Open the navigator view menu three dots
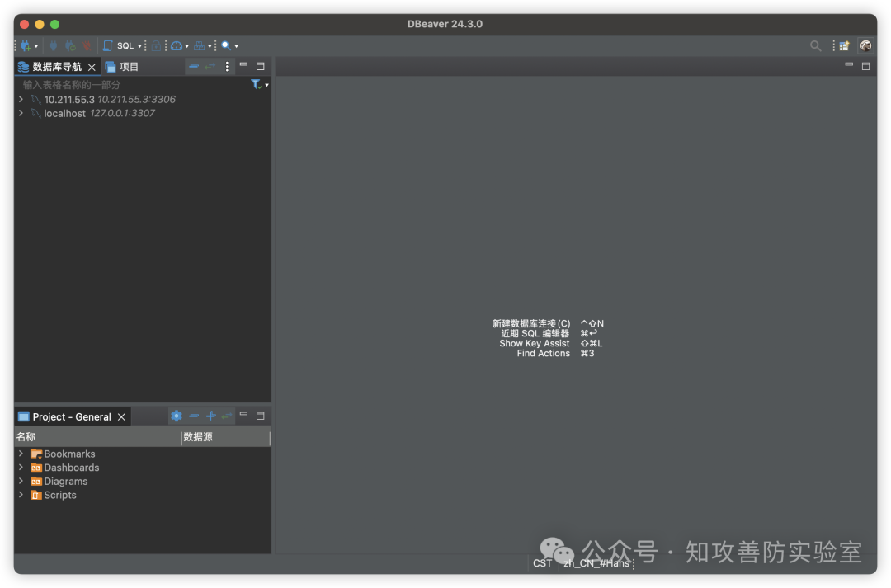The height and width of the screenshot is (588, 891). point(227,67)
